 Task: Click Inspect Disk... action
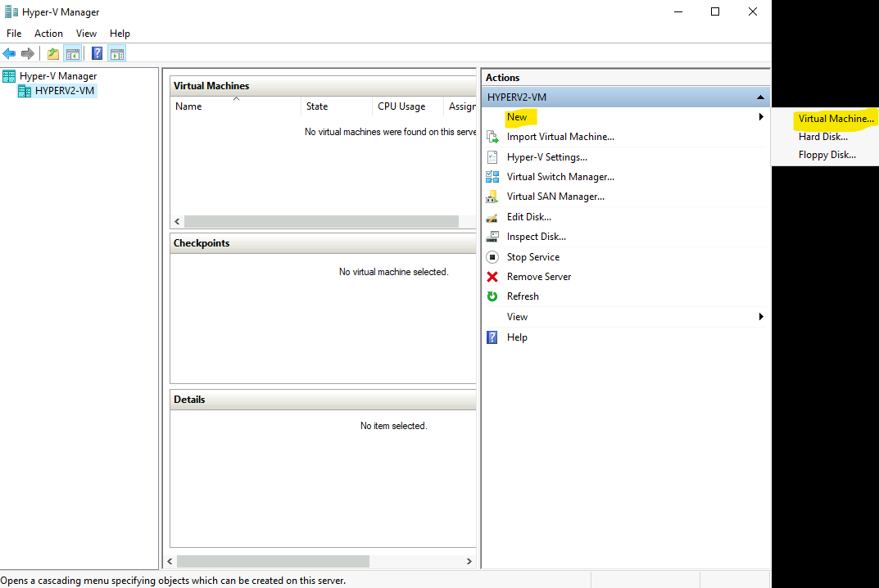(537, 237)
